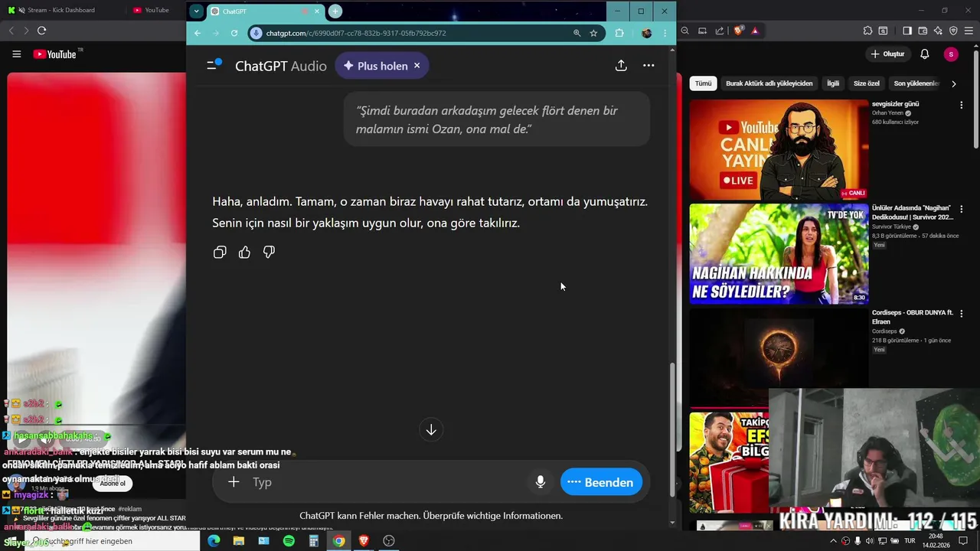
Task: Add an attachment with the plus icon
Action: click(x=234, y=481)
